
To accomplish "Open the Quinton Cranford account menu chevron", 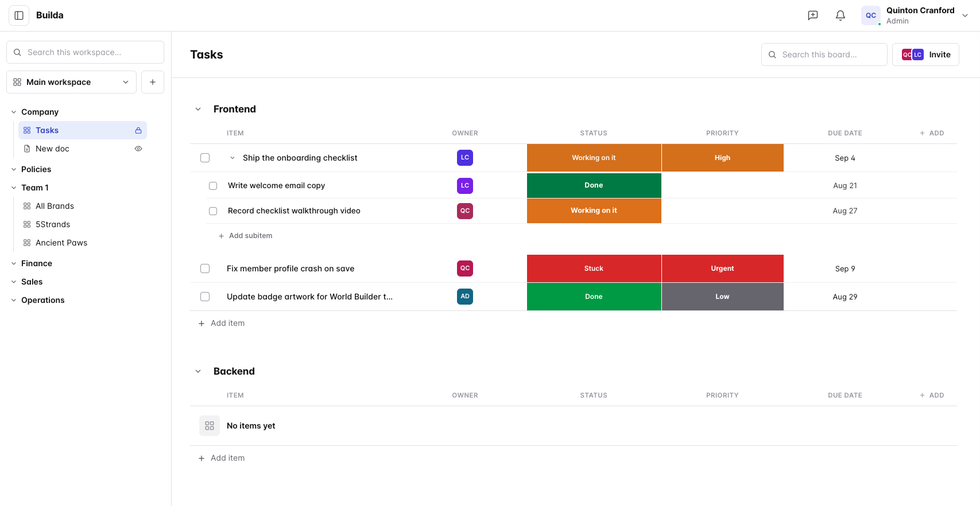I will click(x=965, y=15).
